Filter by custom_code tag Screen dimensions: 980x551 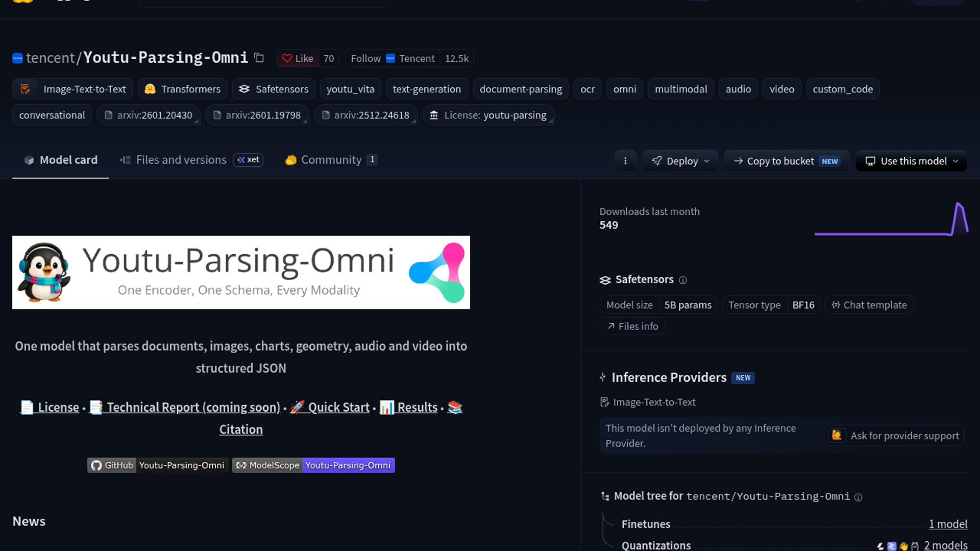(843, 89)
